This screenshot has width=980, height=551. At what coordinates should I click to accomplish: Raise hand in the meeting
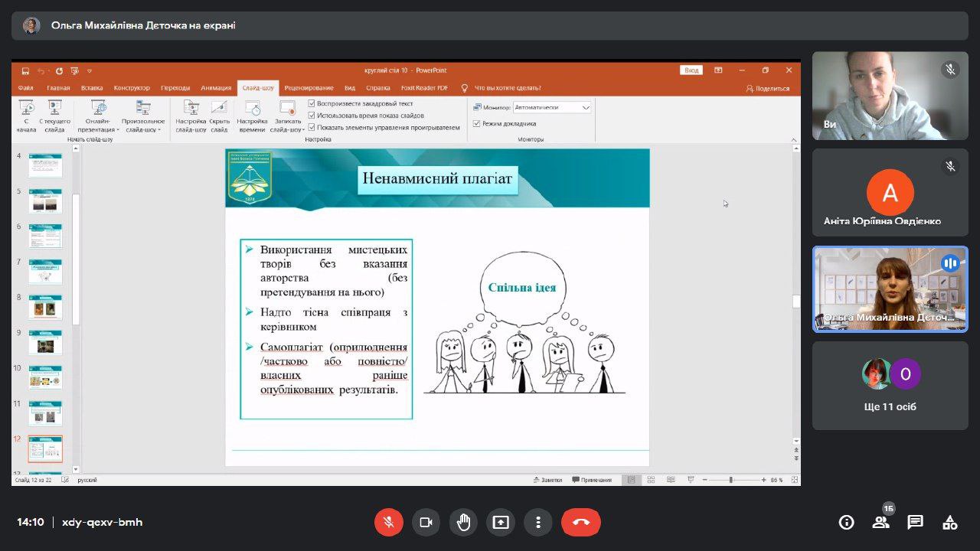(x=463, y=522)
